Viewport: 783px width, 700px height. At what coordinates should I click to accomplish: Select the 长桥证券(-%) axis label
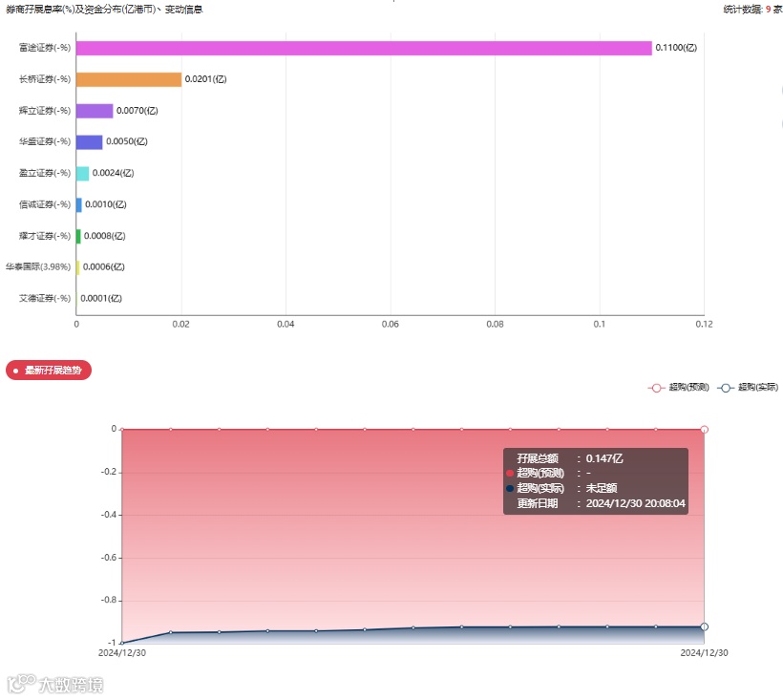click(x=45, y=79)
